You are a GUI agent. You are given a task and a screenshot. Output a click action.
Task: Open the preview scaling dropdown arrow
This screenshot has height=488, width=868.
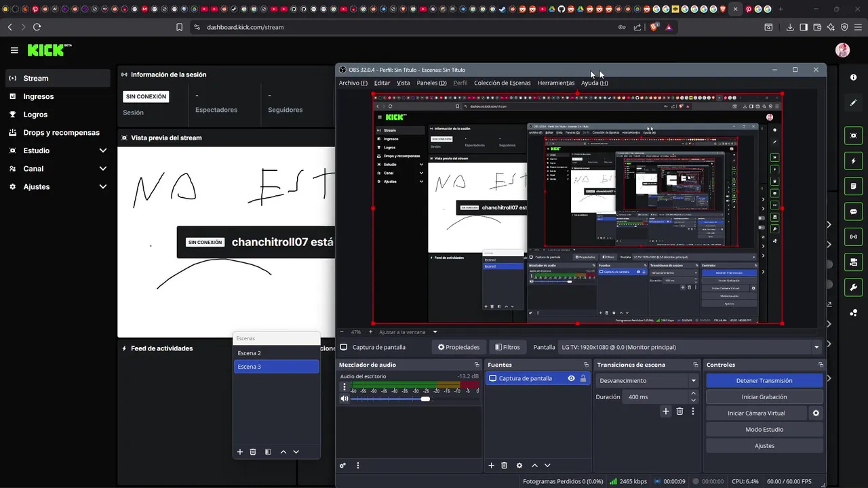click(435, 332)
